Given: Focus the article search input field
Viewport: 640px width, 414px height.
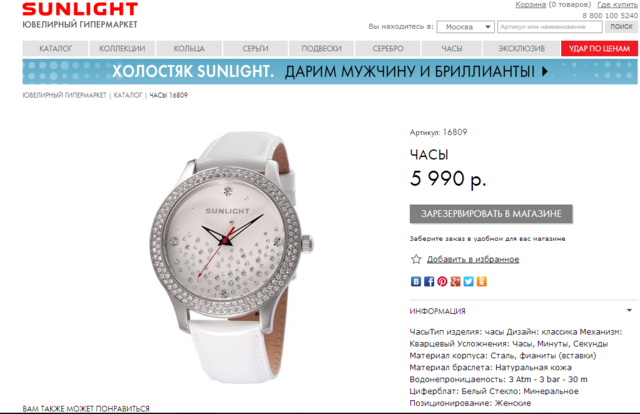Looking at the screenshot, I should (549, 27).
